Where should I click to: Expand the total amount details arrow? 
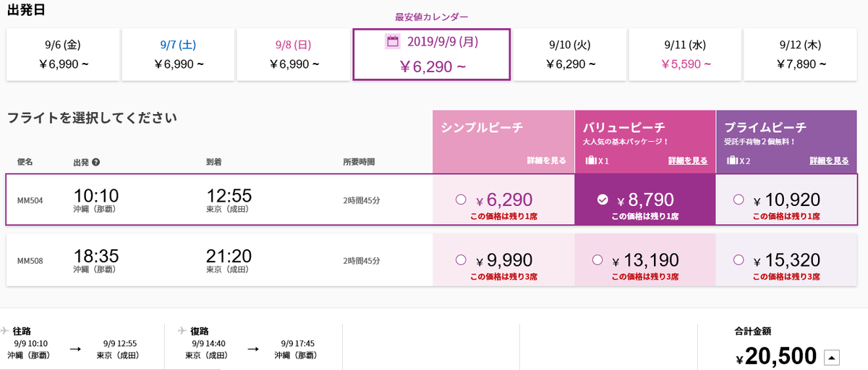click(x=832, y=356)
